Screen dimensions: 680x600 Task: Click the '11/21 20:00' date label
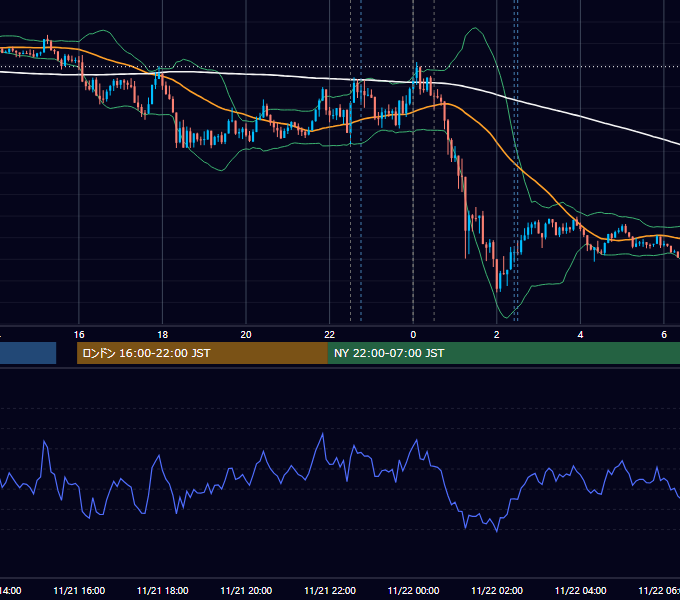click(x=246, y=590)
